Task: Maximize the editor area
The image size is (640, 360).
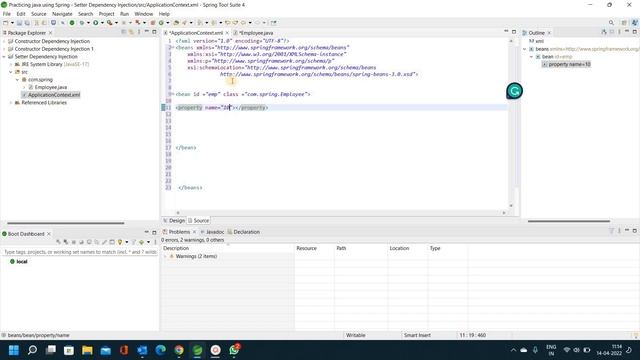Action: tap(514, 32)
